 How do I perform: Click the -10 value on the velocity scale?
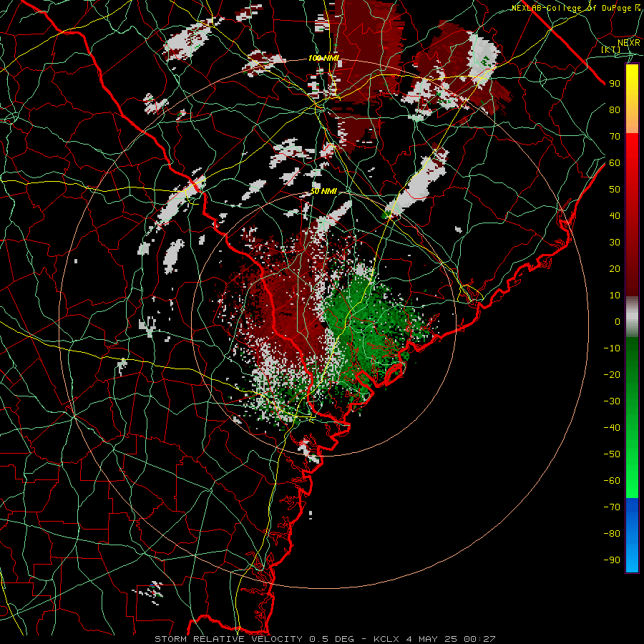point(612,348)
